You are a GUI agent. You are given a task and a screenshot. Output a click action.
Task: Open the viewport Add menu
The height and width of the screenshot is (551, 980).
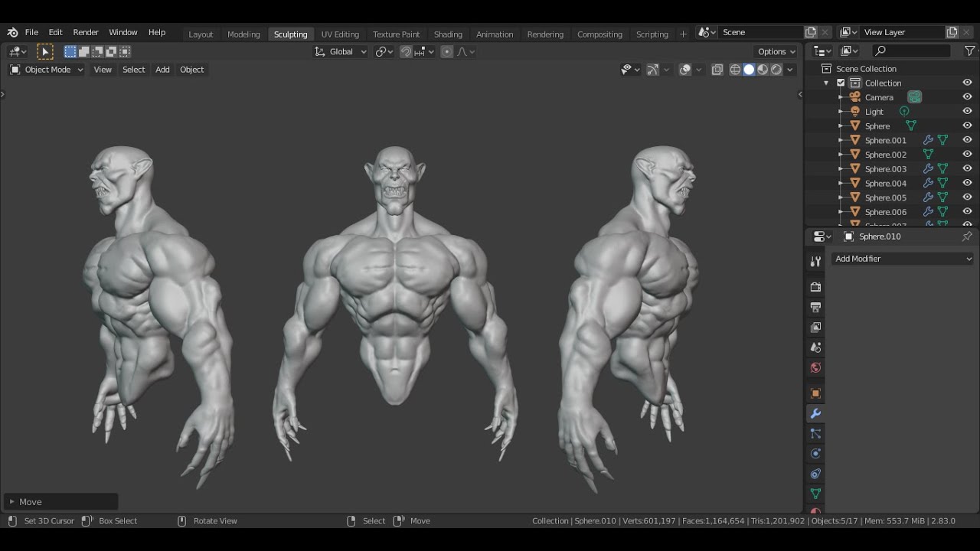(x=162, y=70)
